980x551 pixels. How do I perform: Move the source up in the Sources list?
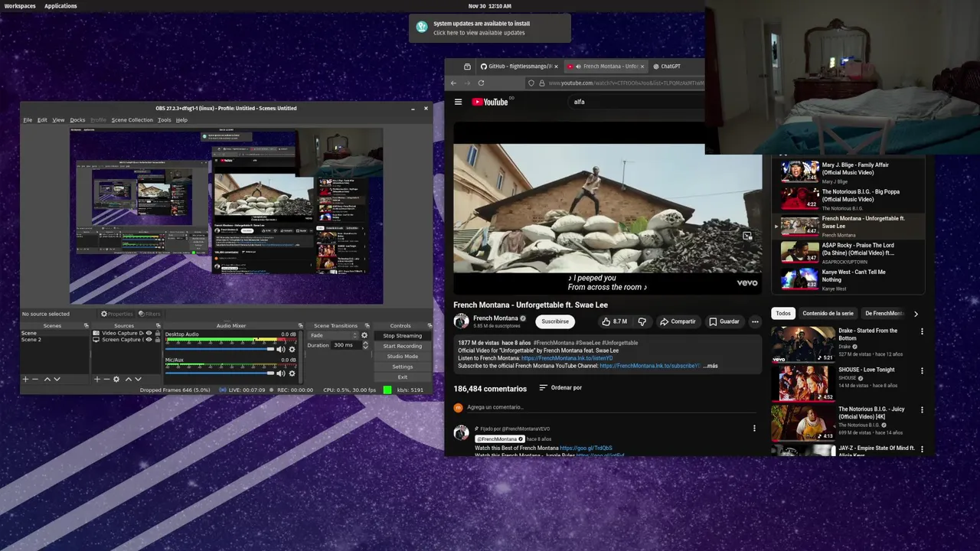pyautogui.click(x=128, y=379)
